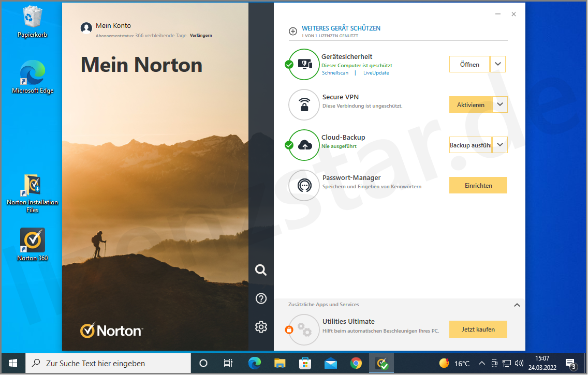Select the Cloud-Backup cloud icon
Screen dimensions: 588x375
pyautogui.click(x=303, y=145)
